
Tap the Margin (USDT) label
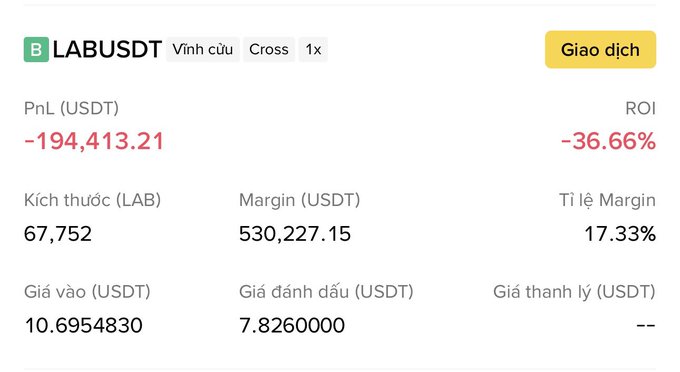pos(299,200)
